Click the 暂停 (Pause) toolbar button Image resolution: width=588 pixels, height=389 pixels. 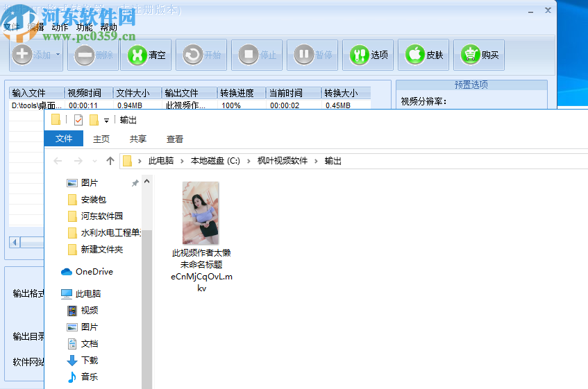[313, 55]
